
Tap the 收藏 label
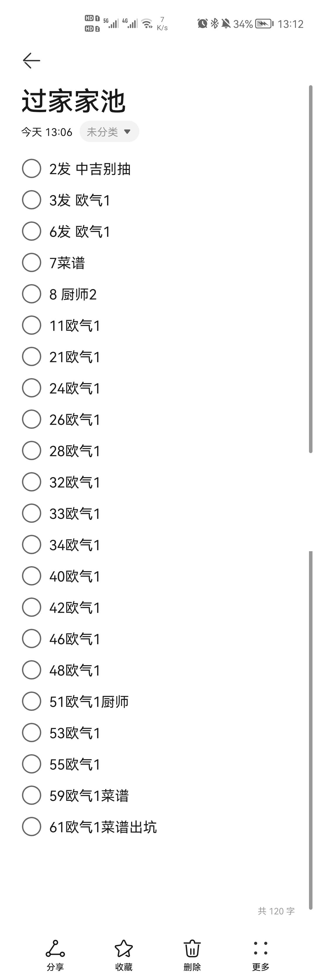pyautogui.click(x=123, y=967)
